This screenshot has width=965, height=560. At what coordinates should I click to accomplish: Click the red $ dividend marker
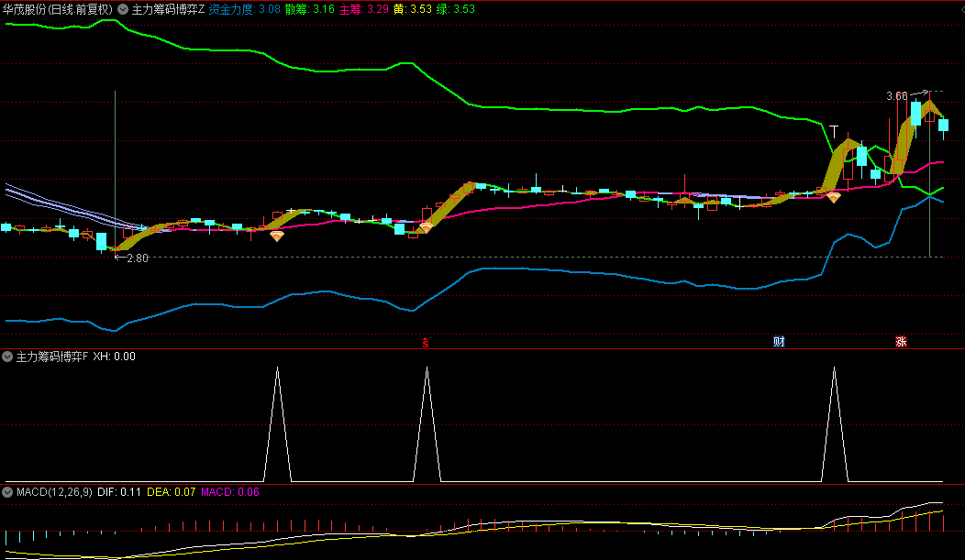tap(426, 343)
